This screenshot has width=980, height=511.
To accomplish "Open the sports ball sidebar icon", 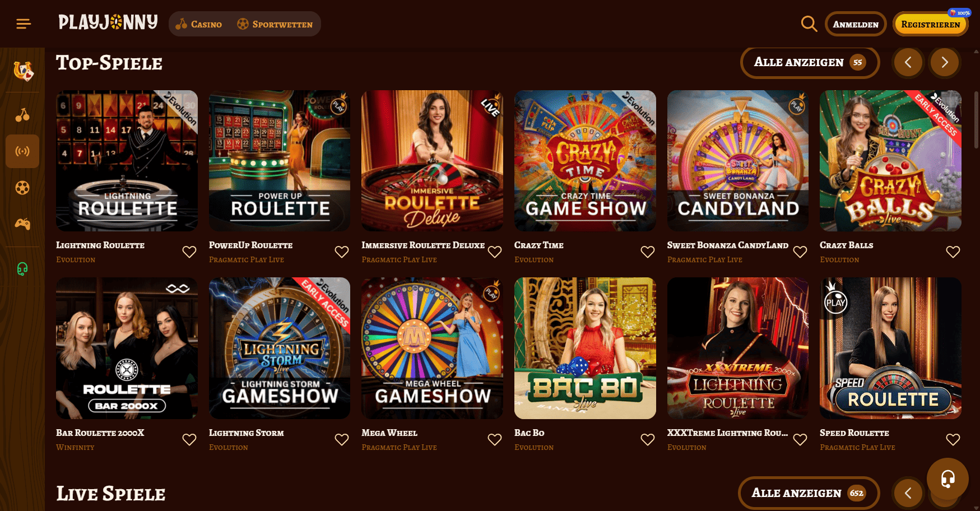I will click(22, 188).
